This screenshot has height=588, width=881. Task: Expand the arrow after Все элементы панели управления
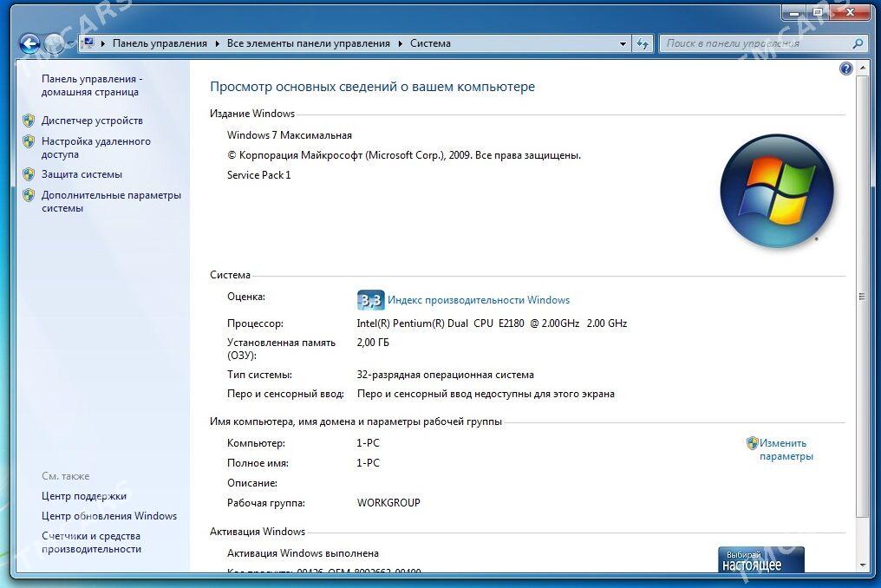click(x=400, y=43)
